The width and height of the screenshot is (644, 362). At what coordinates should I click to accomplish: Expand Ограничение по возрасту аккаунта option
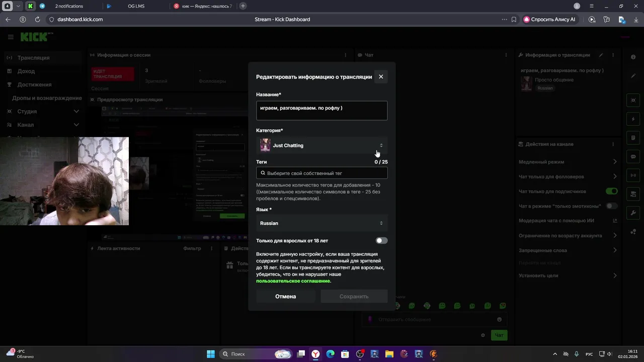(568, 235)
